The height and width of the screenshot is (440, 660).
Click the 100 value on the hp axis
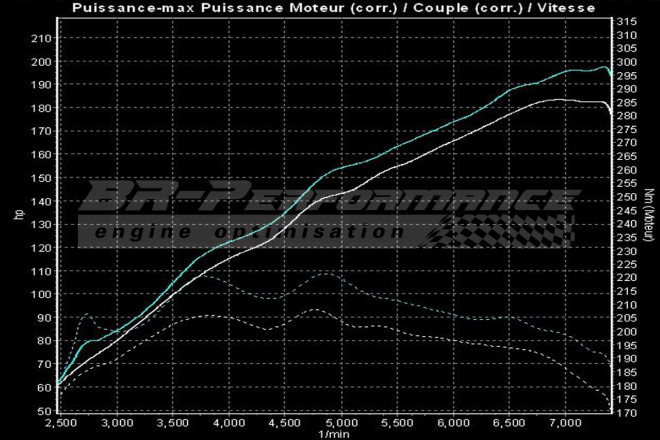[42, 295]
